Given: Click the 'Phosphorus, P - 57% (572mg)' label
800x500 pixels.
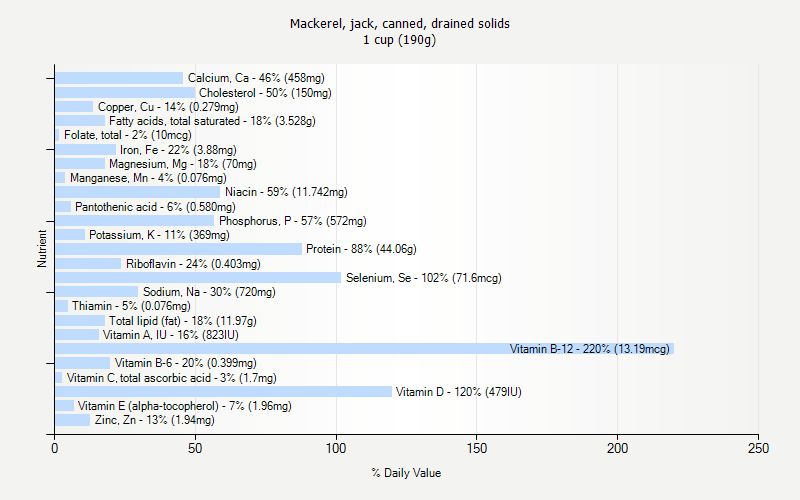Looking at the screenshot, I should click(x=293, y=221).
